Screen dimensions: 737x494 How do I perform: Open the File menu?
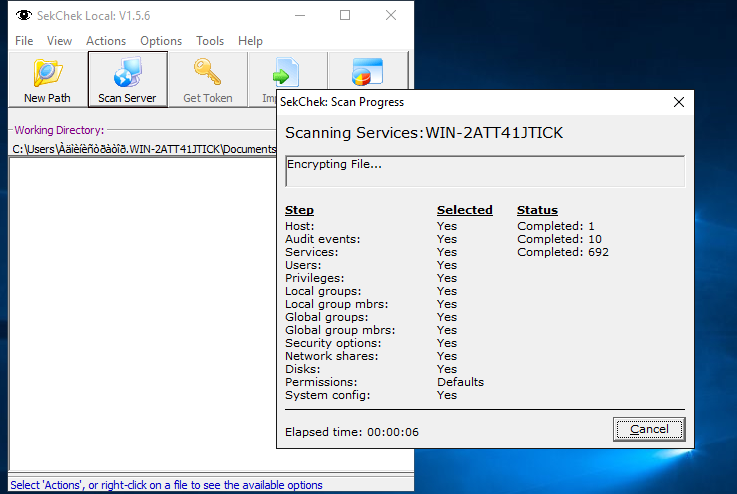(24, 41)
